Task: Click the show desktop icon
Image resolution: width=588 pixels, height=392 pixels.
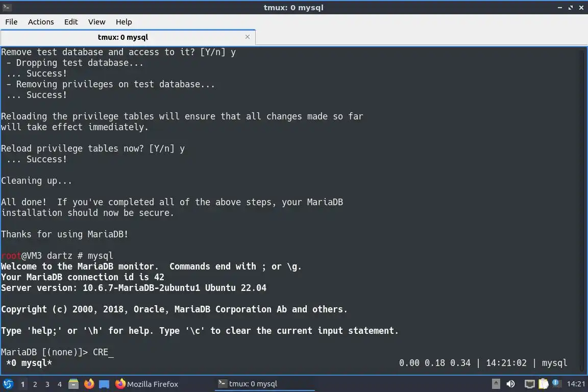Action: click(104, 384)
